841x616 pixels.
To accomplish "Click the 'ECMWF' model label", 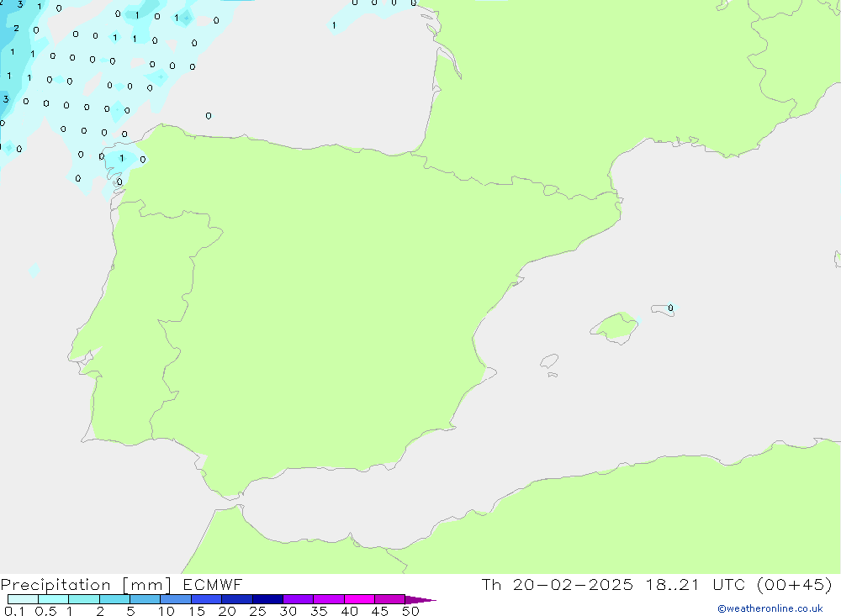I will pyautogui.click(x=213, y=584).
